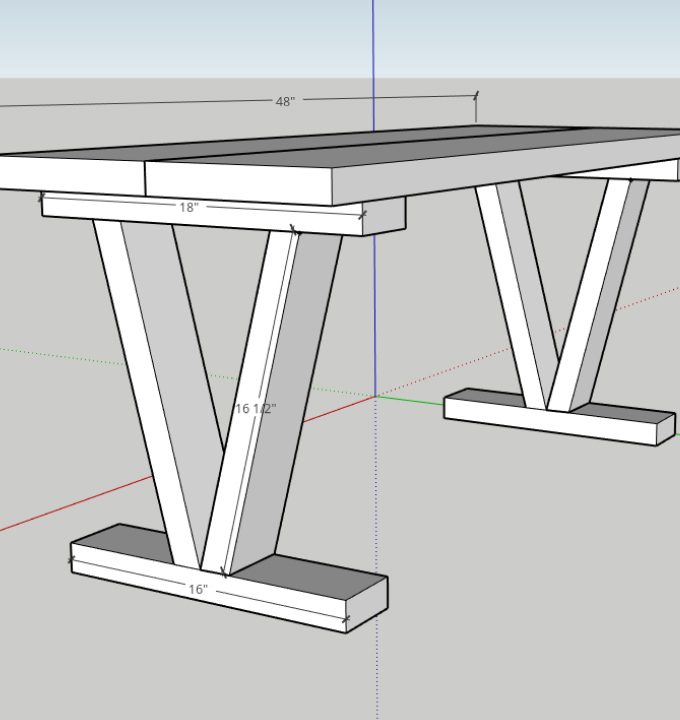Click the axes origin point

coord(375,397)
